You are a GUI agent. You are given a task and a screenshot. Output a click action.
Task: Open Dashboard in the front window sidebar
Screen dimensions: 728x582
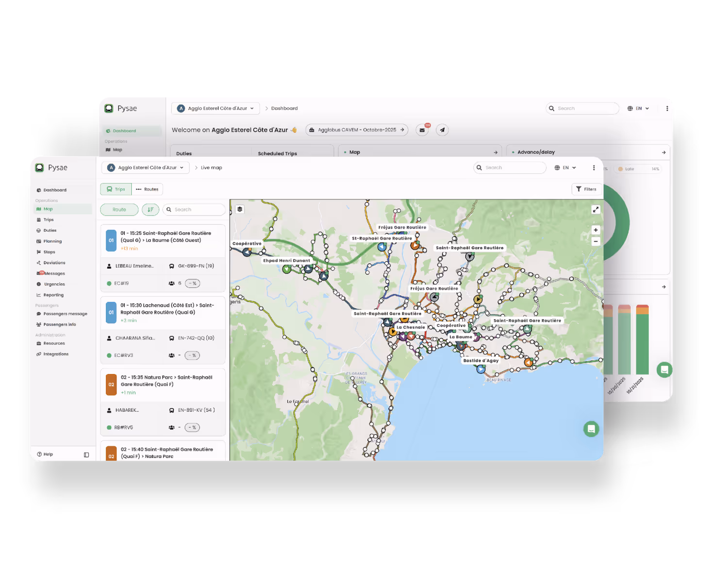tap(55, 190)
